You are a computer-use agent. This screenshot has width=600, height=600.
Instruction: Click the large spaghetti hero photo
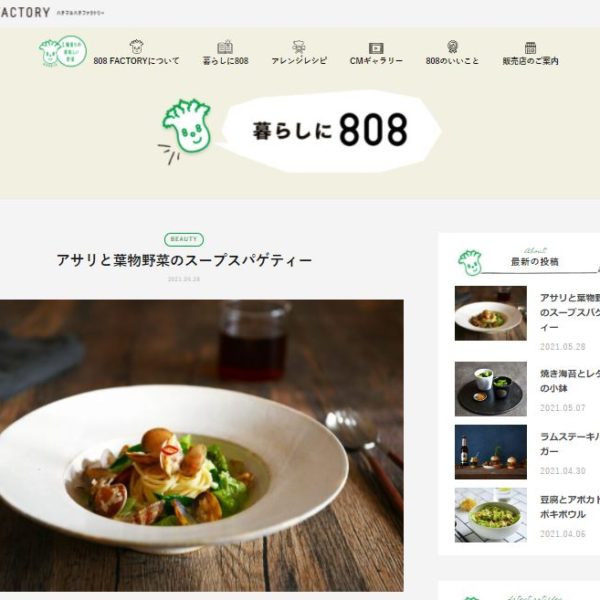[x=202, y=445]
